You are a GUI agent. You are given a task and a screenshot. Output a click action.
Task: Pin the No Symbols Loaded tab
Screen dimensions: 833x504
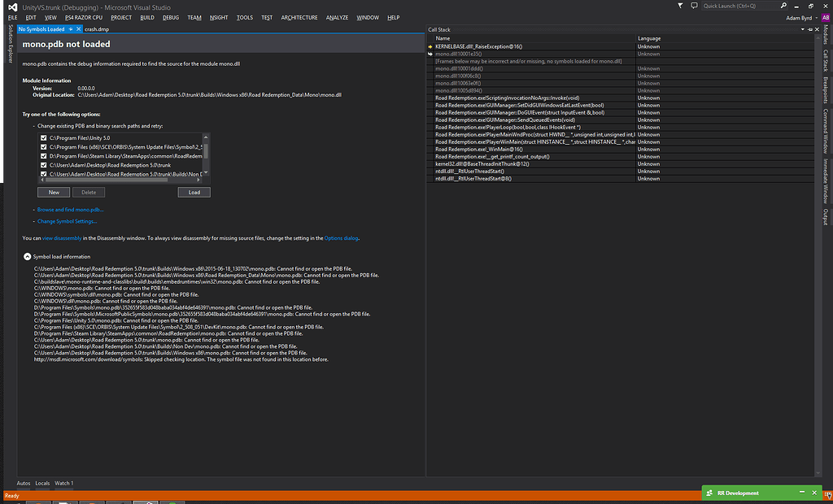tap(71, 29)
